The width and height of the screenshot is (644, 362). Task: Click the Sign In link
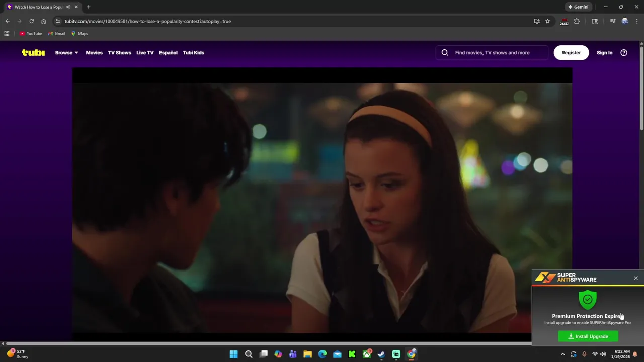(x=604, y=53)
